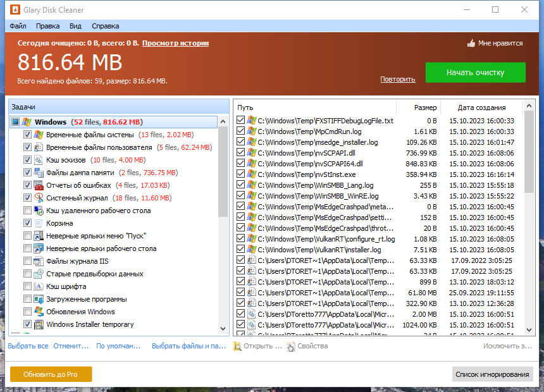Click the Повторить link
The height and width of the screenshot is (392, 544).
[x=398, y=79]
